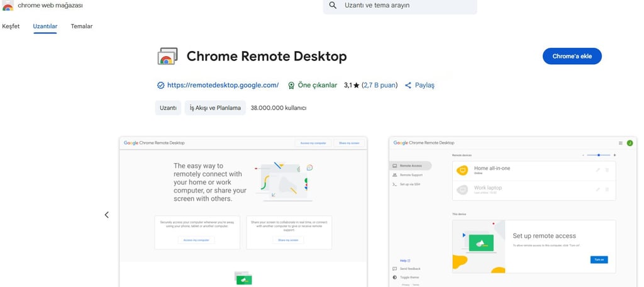Go to previous screenshot with left arrow

106,215
